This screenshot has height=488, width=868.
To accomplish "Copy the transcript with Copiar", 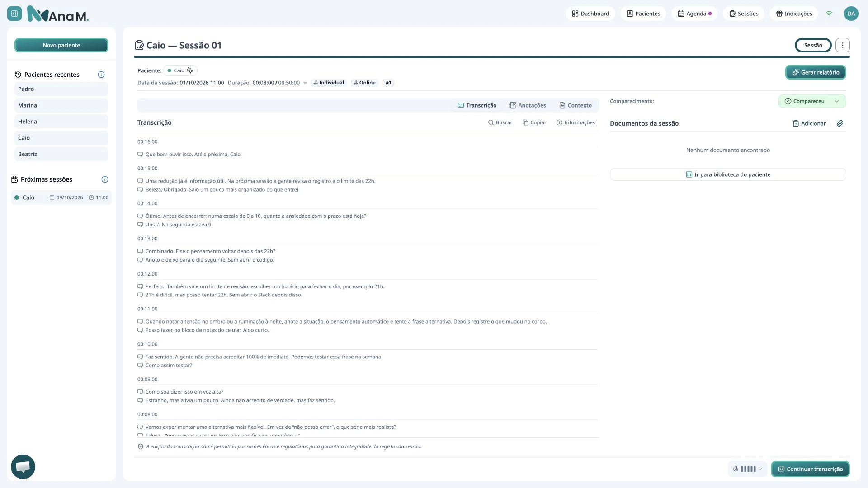I will pos(534,122).
